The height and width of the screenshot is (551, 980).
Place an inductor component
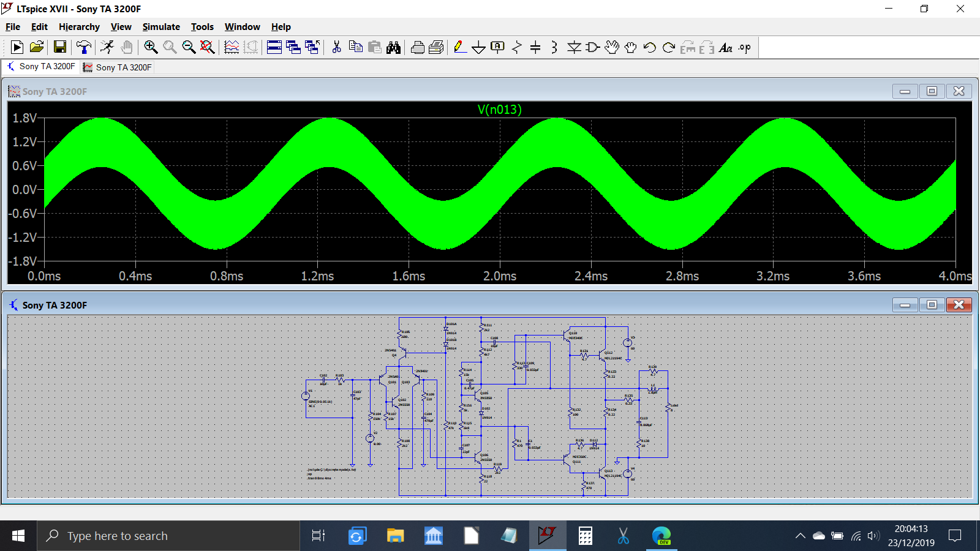[554, 47]
